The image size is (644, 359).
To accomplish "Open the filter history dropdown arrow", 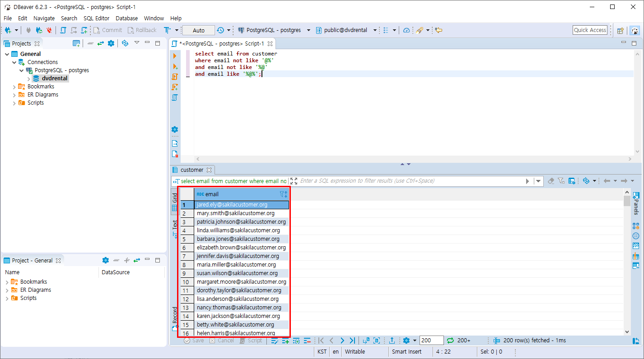I will 538,181.
